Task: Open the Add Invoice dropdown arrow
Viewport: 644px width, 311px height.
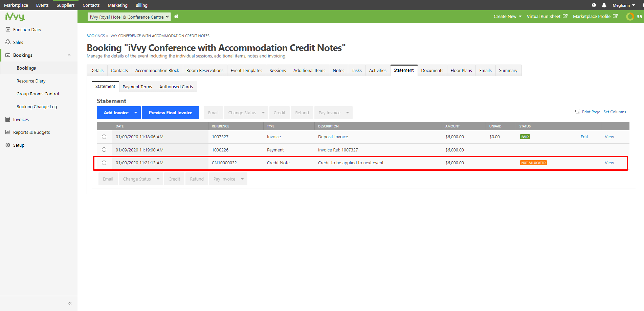Action: click(x=136, y=113)
